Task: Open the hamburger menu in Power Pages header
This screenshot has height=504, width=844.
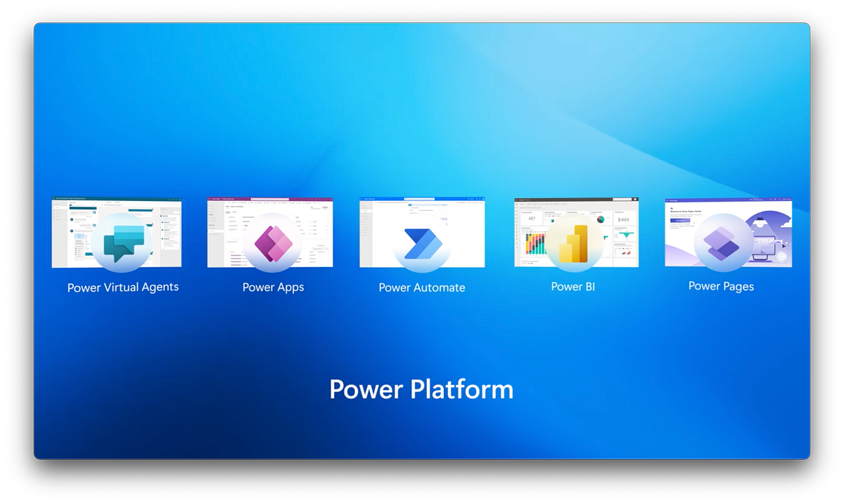Action: 667,200
